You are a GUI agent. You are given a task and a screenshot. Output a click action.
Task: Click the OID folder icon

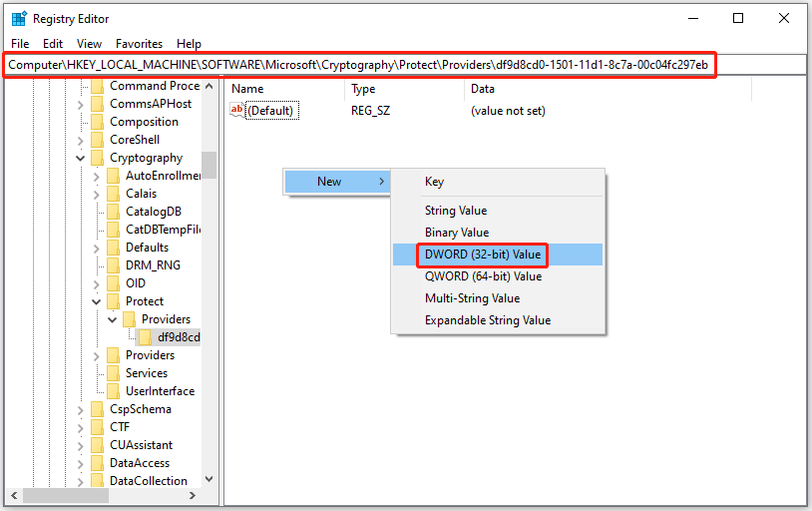113,283
